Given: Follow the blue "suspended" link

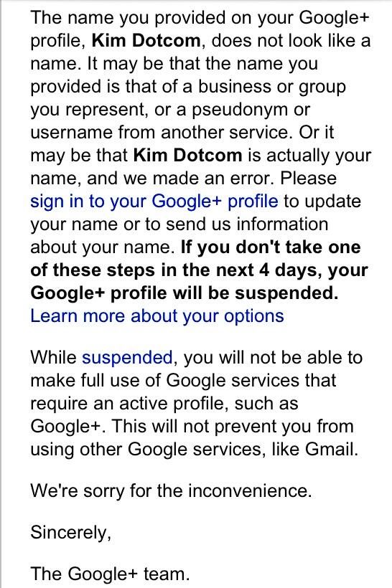Looking at the screenshot, I should [x=127, y=358].
